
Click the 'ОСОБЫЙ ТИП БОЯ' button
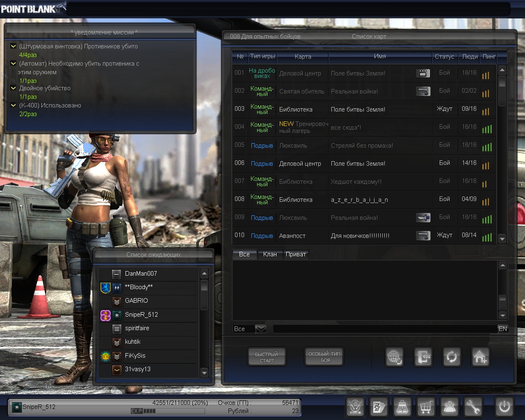[324, 357]
